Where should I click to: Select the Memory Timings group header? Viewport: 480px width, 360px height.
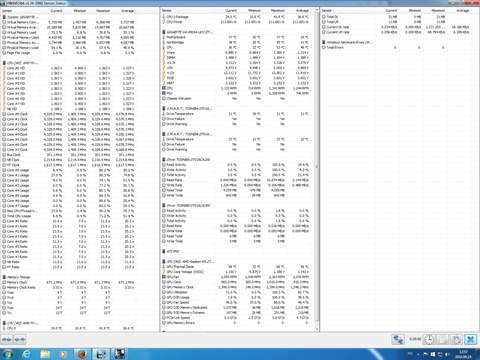(18, 277)
